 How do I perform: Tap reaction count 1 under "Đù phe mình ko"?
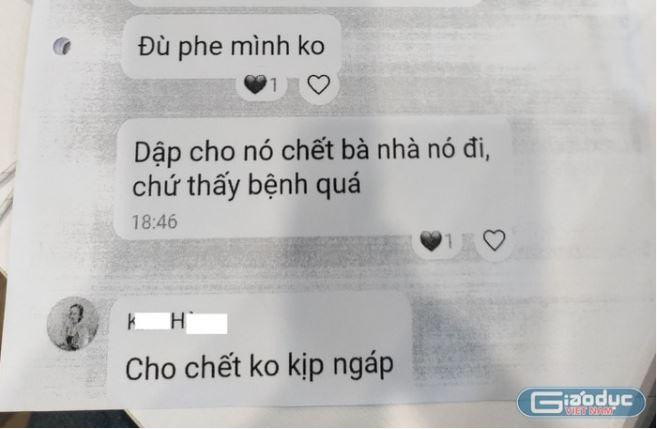274,86
